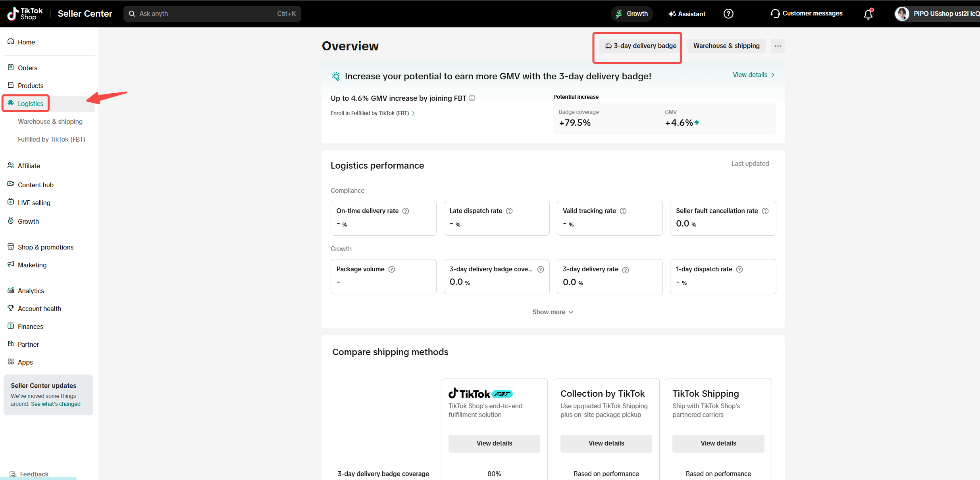Click Enroll in Fulfilled by TikTok (FBT)

click(373, 113)
